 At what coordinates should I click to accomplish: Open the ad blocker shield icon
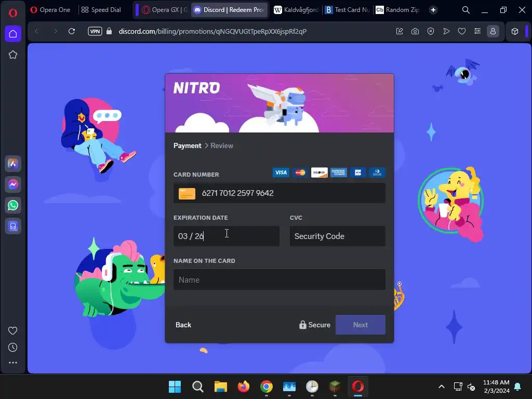coord(431,31)
